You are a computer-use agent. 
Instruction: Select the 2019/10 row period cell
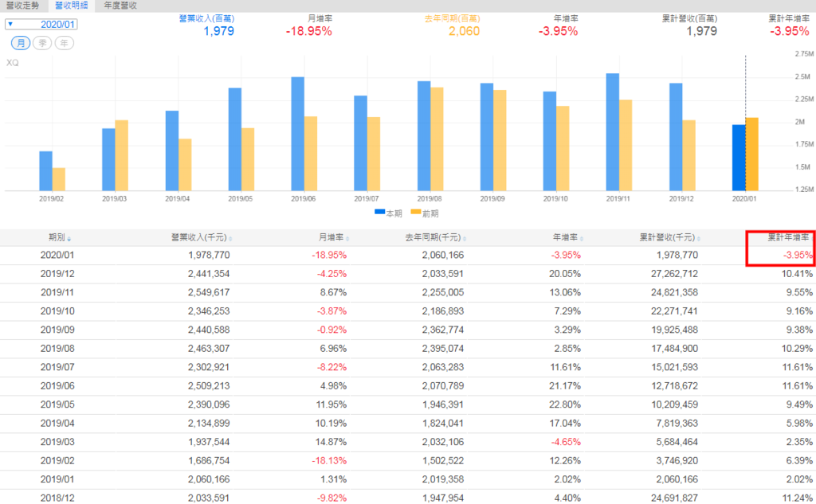[x=57, y=311]
